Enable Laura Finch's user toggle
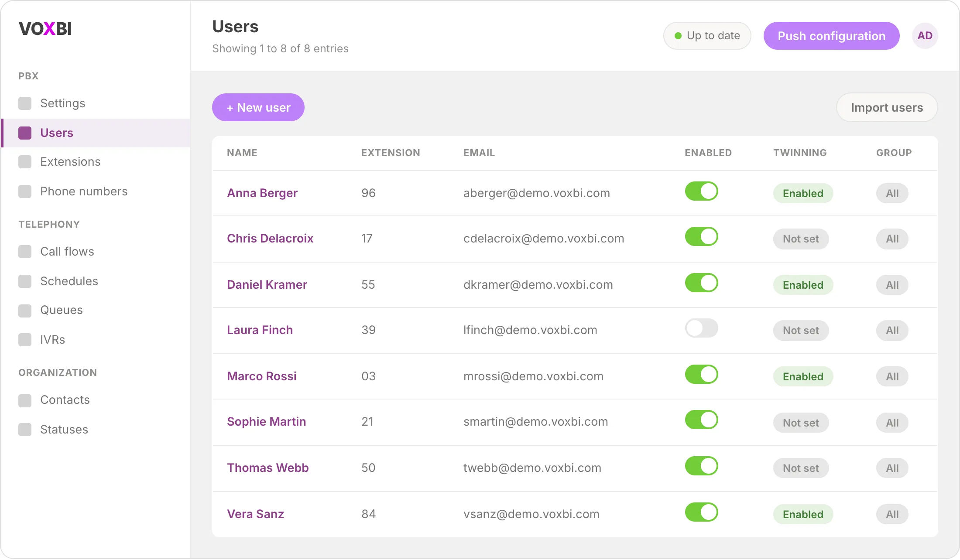Viewport: 960px width, 560px height. pyautogui.click(x=701, y=328)
